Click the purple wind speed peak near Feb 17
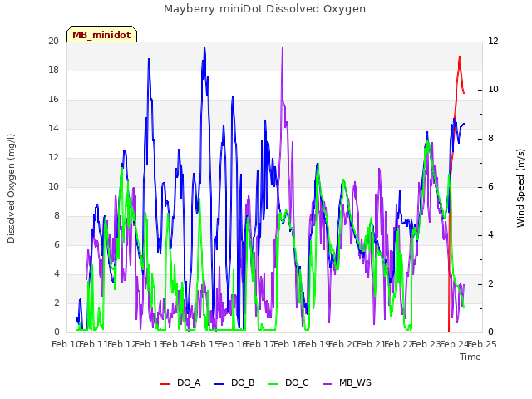 coord(283,48)
